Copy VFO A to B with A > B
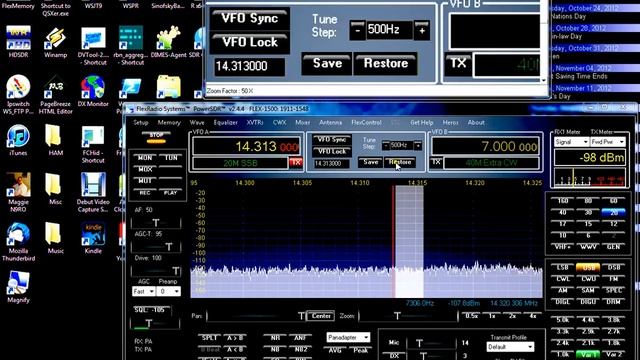 [x=235, y=338]
